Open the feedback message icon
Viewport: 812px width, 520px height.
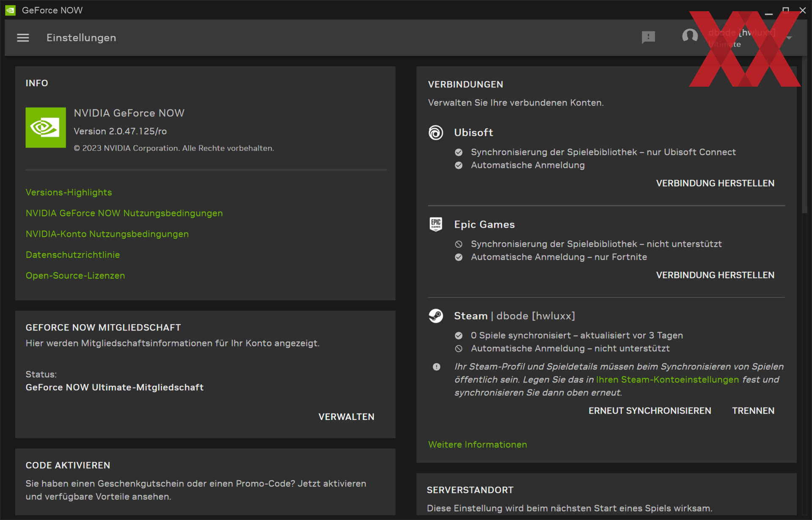(648, 37)
